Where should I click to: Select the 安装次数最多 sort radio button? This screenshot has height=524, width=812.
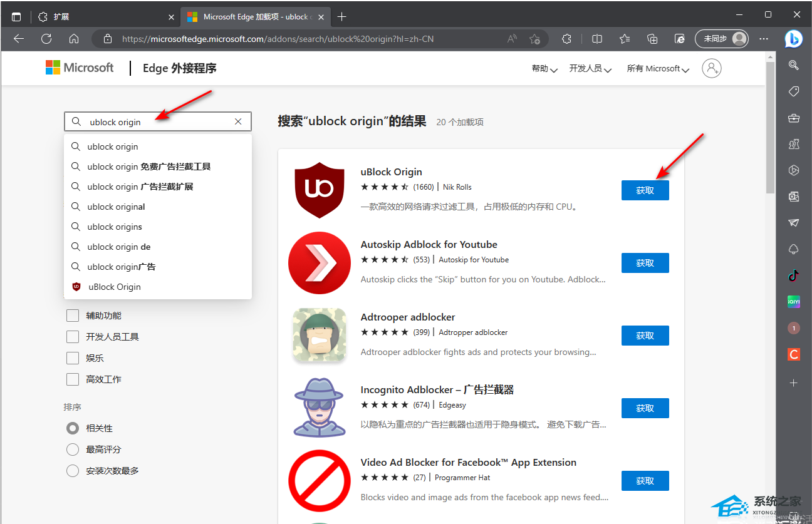[x=73, y=471]
